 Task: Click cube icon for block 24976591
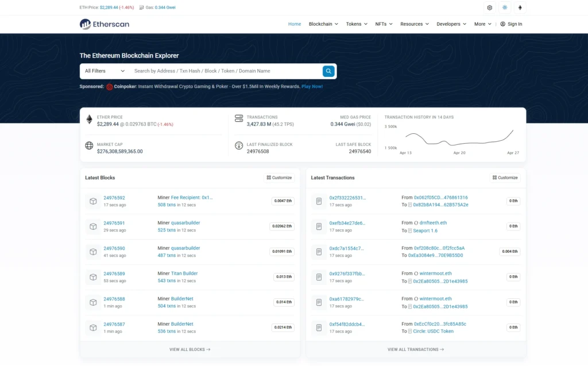[x=93, y=226]
